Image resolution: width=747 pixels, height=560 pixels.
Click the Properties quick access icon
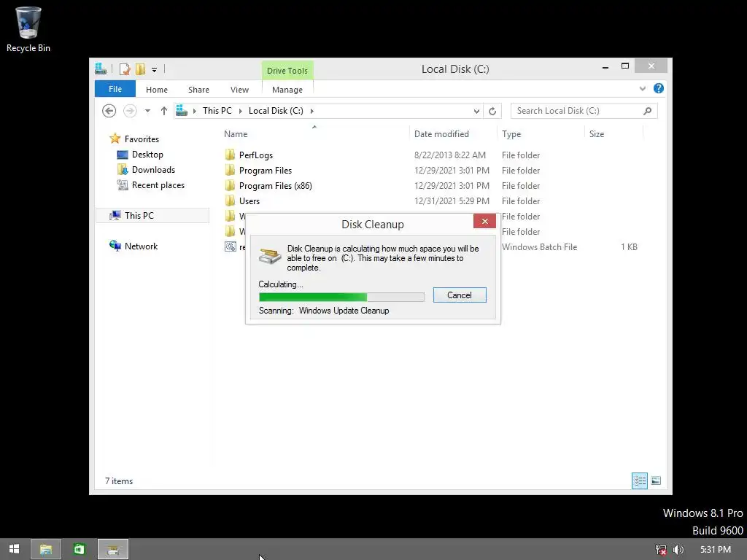tap(124, 69)
